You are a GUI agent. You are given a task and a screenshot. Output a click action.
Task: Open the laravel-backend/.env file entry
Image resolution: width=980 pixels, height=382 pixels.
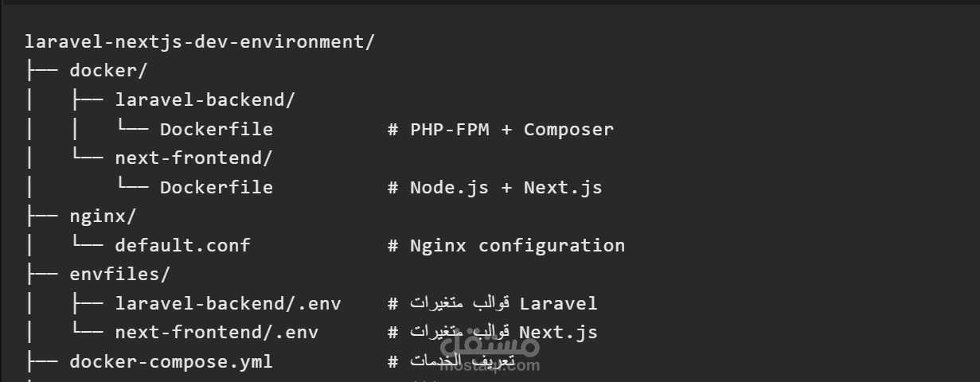(x=228, y=303)
